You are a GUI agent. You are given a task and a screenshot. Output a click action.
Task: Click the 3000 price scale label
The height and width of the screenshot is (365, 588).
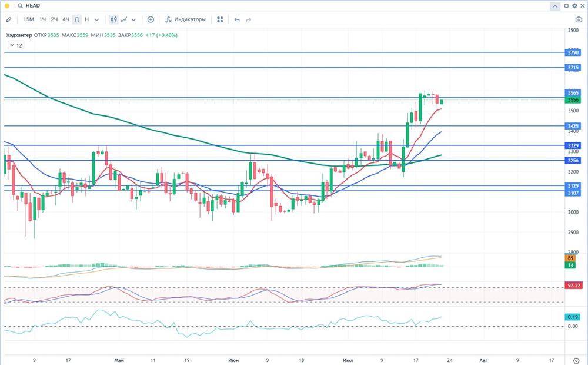pos(573,212)
